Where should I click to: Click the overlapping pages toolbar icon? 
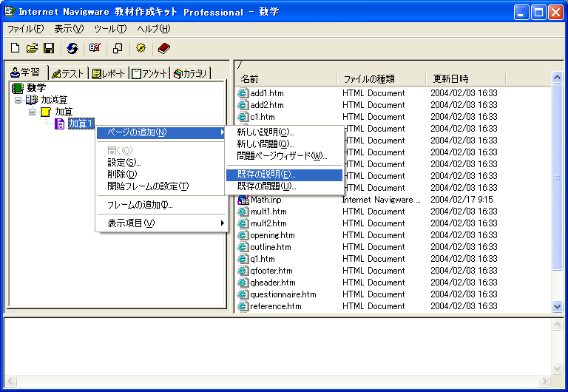pos(118,48)
